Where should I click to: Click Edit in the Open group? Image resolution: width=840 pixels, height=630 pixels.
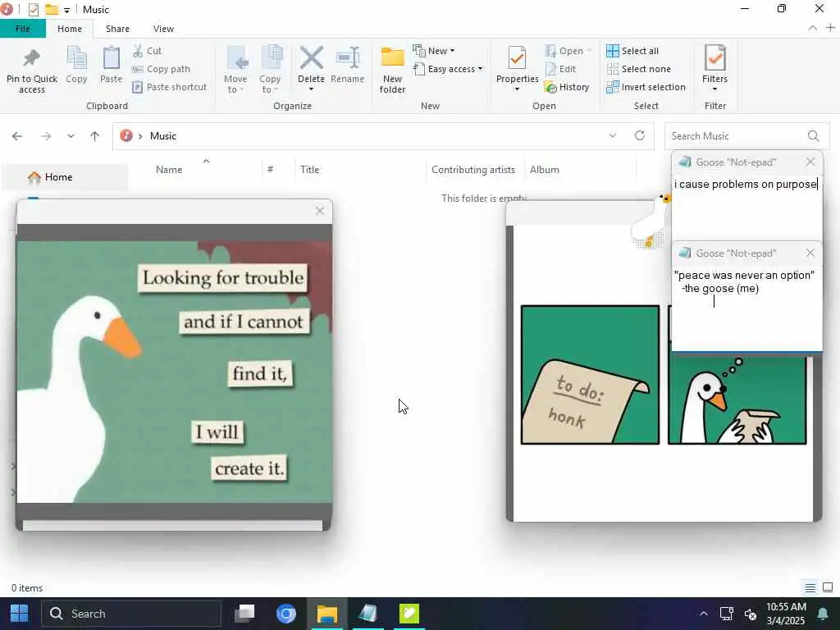(560, 69)
